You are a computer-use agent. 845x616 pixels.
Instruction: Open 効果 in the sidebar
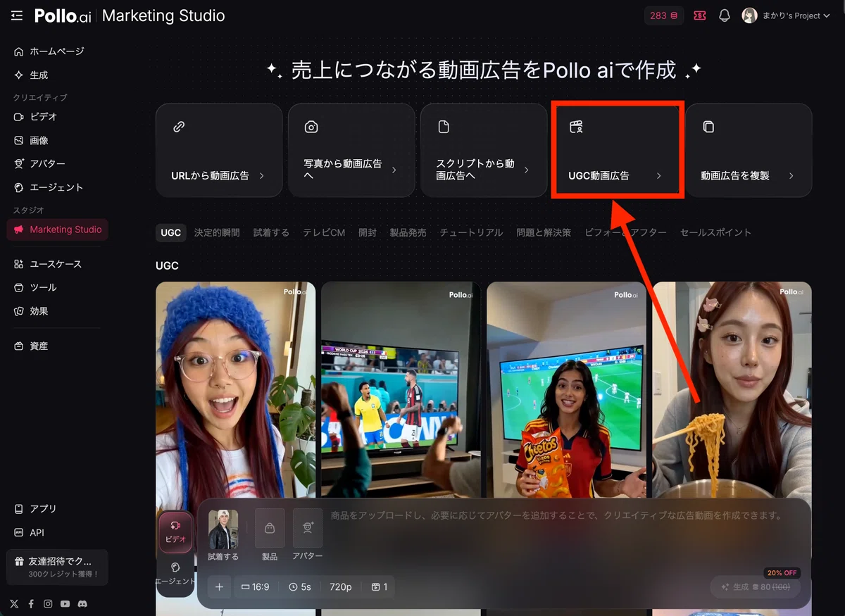pyautogui.click(x=57, y=311)
